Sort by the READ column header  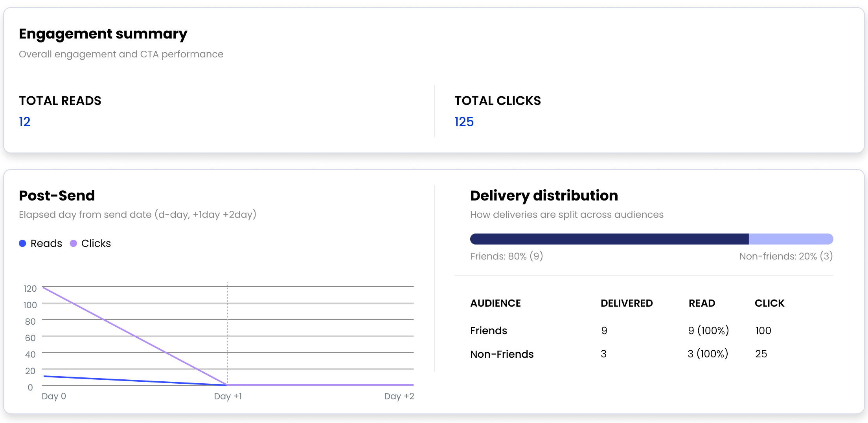pyautogui.click(x=702, y=303)
